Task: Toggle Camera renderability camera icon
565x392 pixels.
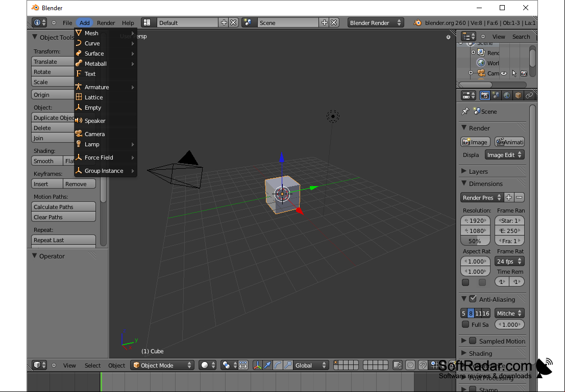Action: (x=524, y=73)
